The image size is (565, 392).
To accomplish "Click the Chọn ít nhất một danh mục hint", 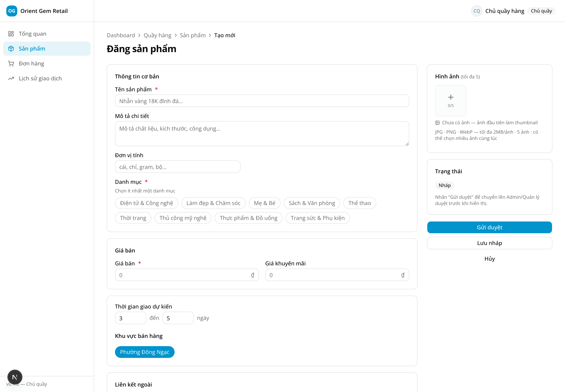I will point(145,191).
